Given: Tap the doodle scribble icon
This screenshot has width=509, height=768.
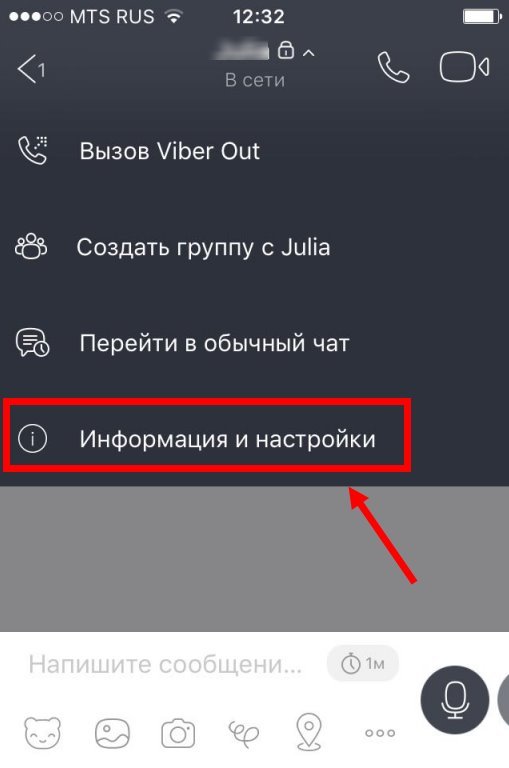Looking at the screenshot, I should (243, 733).
